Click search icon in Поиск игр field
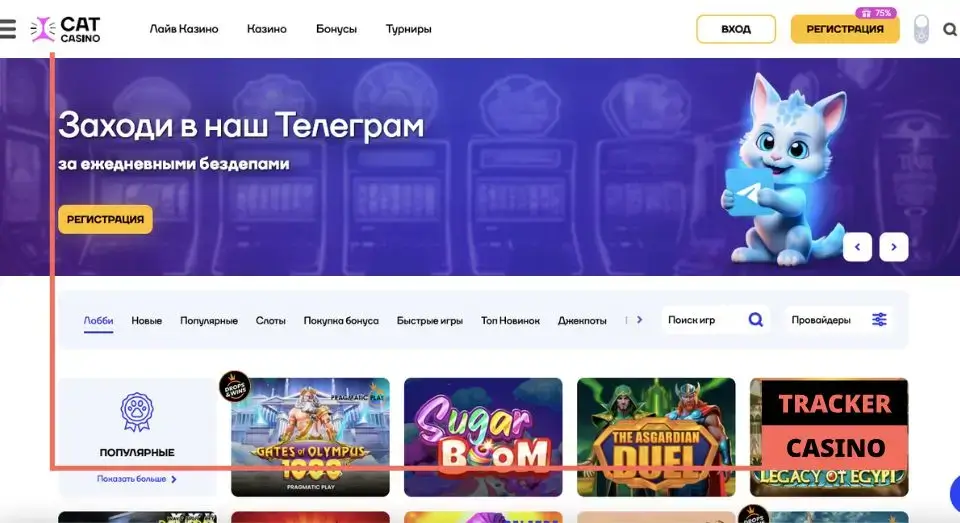 pos(756,320)
